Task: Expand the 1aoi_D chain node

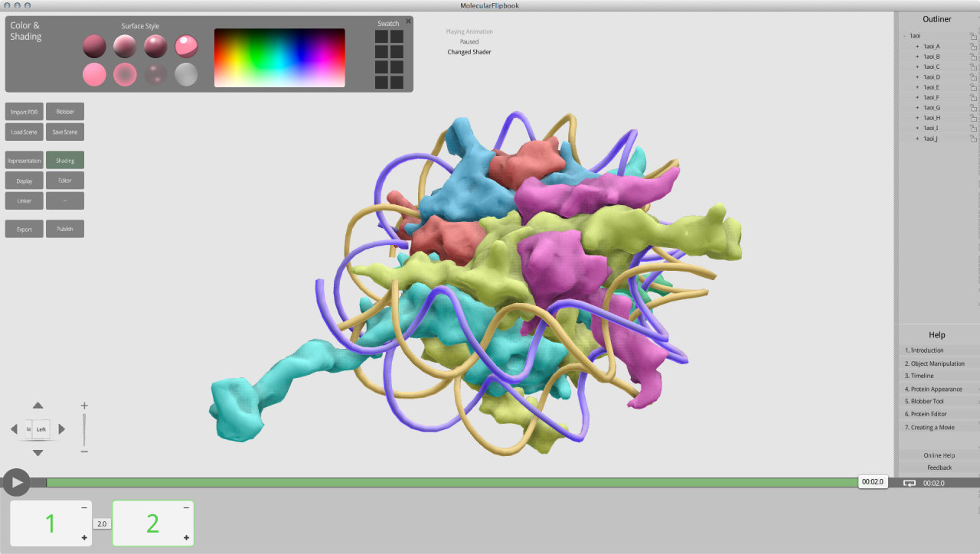Action: tap(917, 77)
